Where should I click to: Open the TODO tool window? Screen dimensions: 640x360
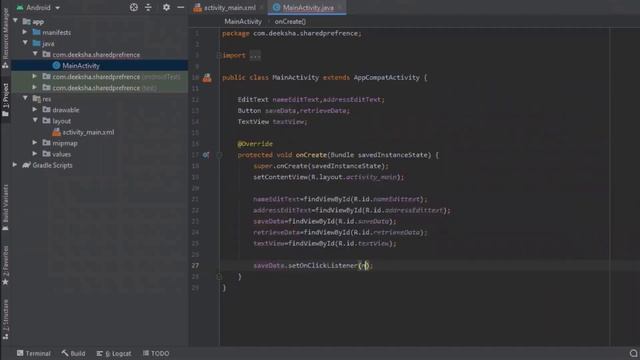click(x=156, y=353)
